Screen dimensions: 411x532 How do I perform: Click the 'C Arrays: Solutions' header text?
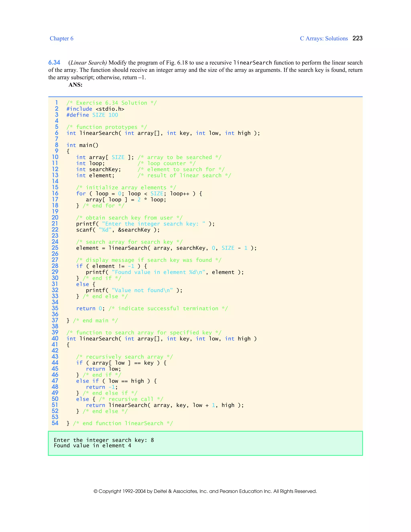coord(324,39)
